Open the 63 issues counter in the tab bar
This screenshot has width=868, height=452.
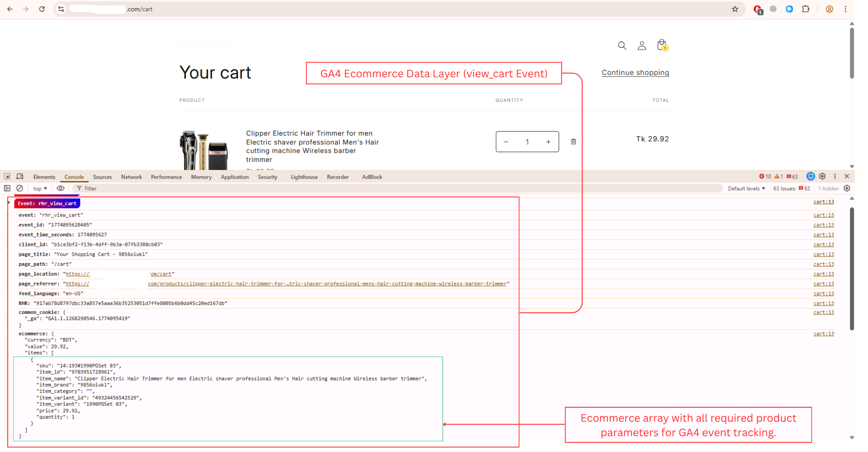792,177
